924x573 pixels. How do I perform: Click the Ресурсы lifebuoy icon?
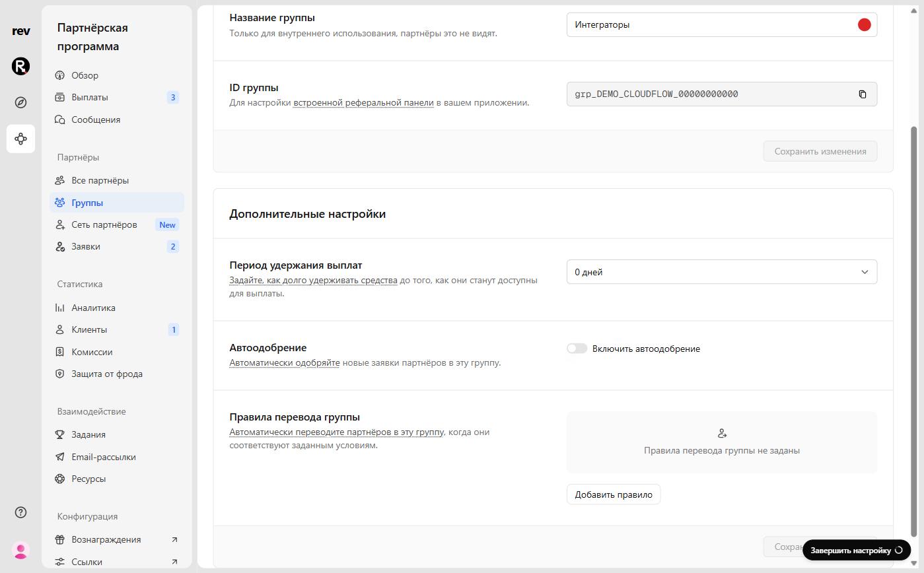coord(60,479)
